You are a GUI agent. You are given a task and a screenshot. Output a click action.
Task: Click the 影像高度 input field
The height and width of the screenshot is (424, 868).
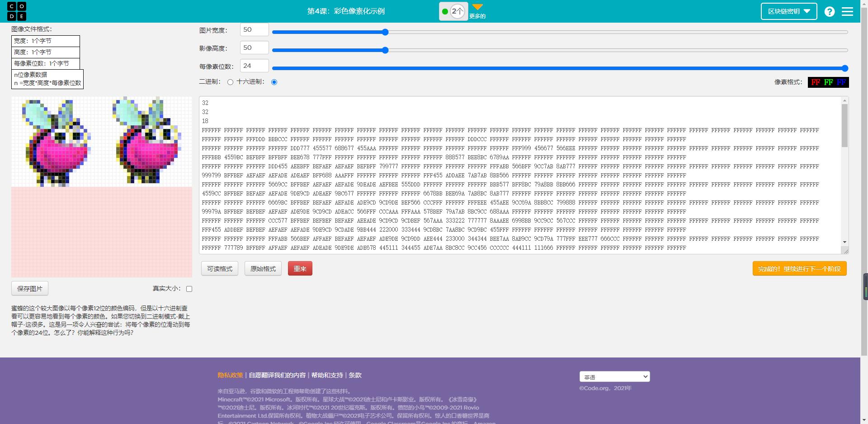254,48
